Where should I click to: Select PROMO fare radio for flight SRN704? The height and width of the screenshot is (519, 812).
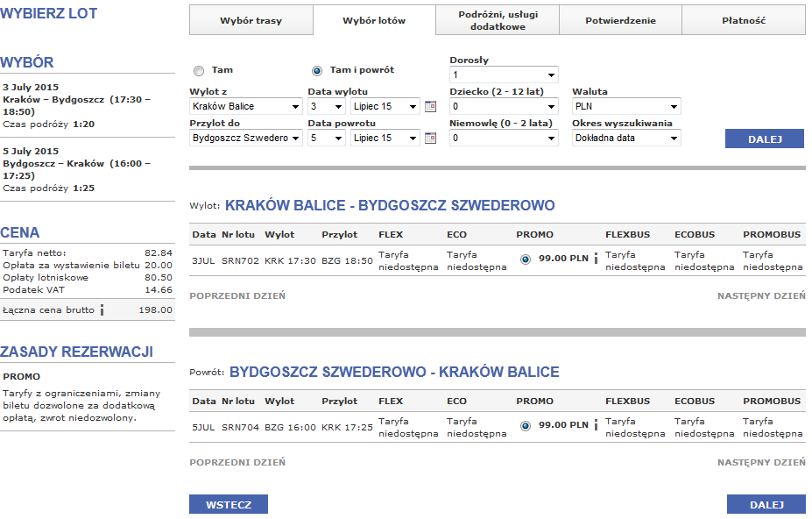[x=525, y=426]
